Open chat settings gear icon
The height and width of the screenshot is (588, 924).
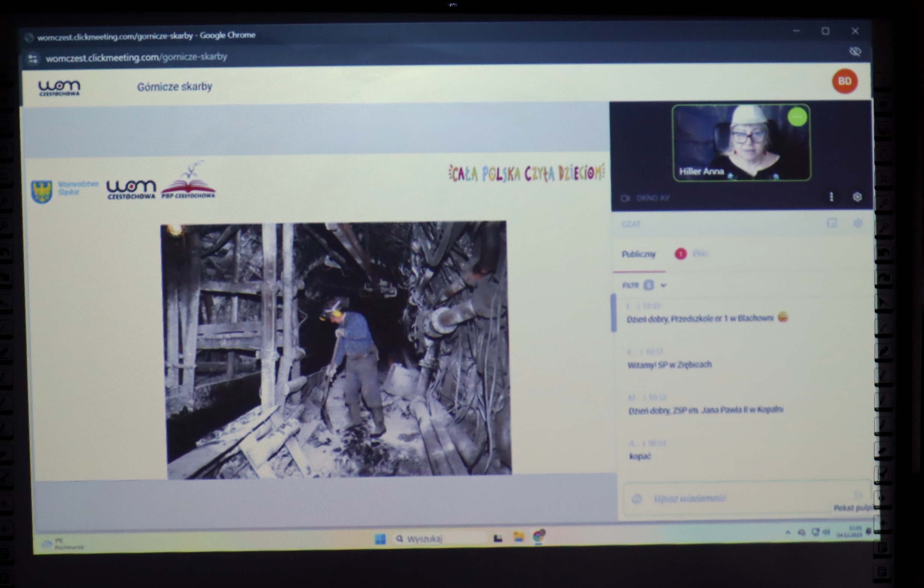[x=858, y=223]
